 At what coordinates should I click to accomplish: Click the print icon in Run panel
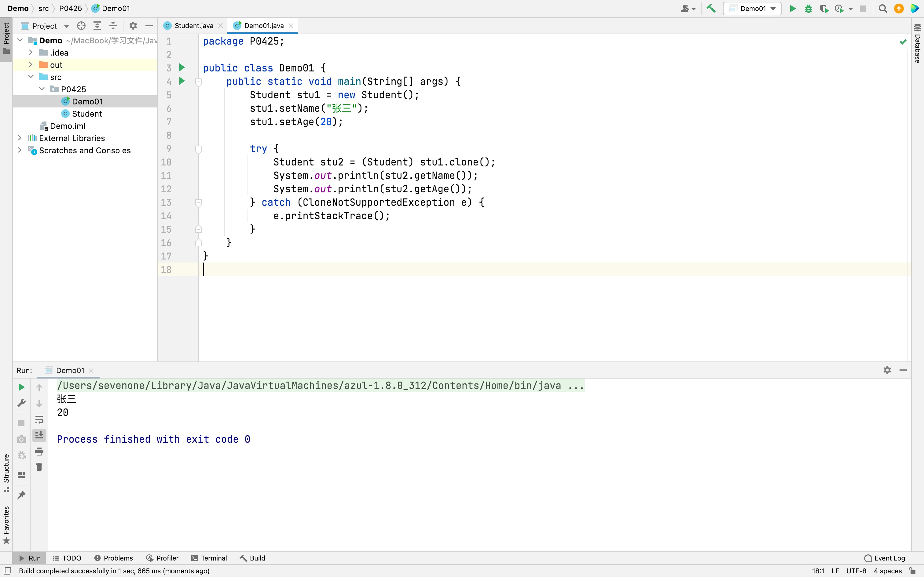point(39,452)
